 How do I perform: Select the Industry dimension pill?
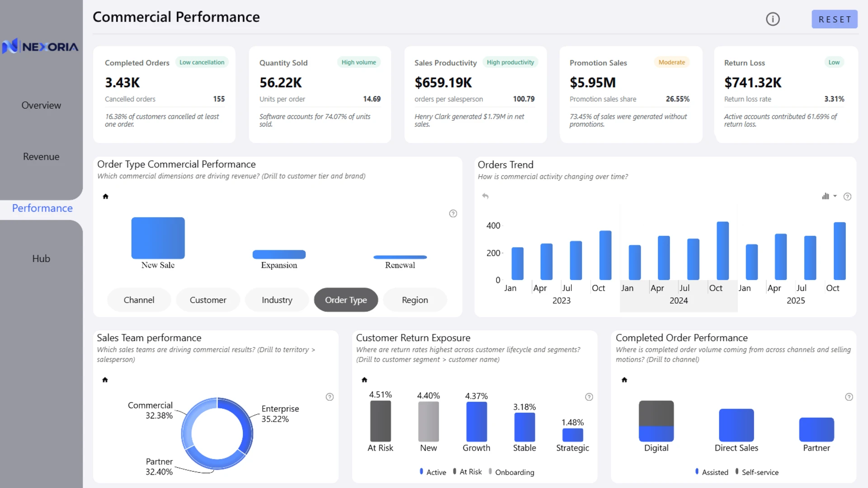(277, 300)
